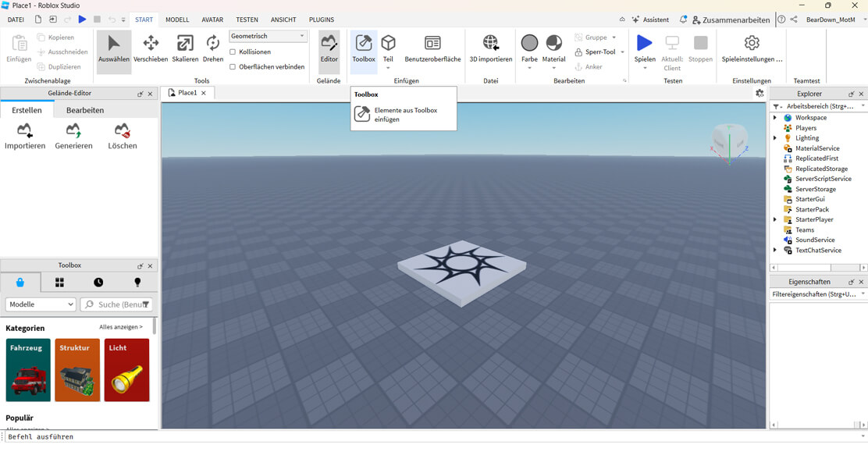Click the Zusammenarbeiten button
Image resolution: width=868 pixels, height=459 pixels.
(731, 20)
